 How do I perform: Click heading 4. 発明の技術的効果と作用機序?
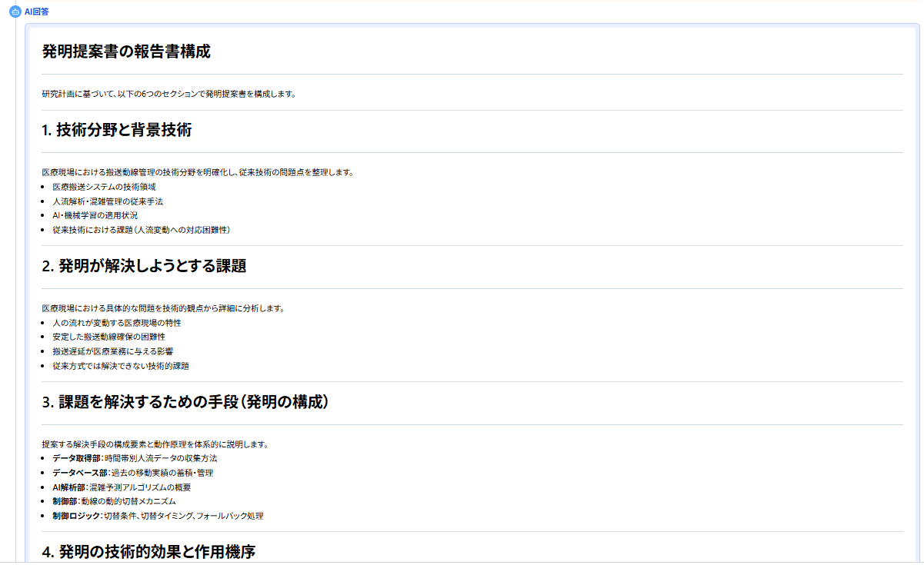(x=148, y=551)
